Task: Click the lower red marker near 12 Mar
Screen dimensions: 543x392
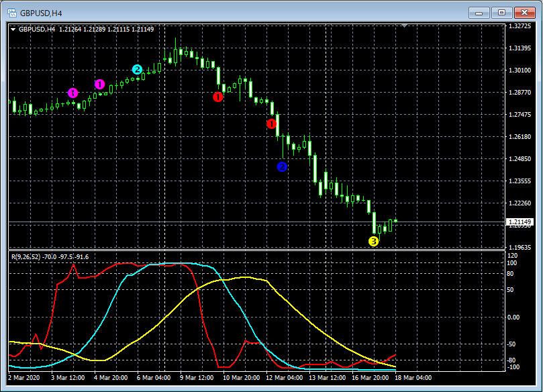Action: (x=272, y=124)
